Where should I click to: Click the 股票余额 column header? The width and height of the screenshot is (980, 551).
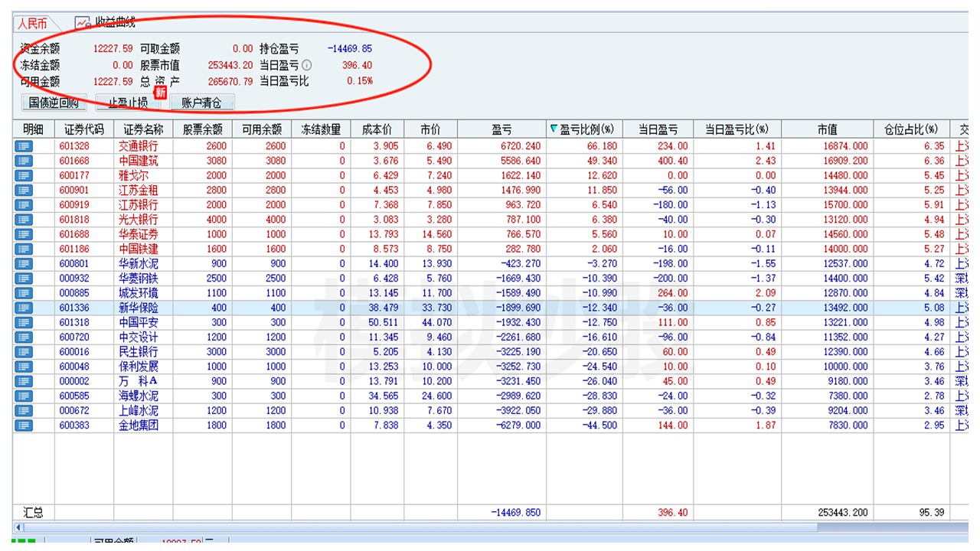pos(203,129)
